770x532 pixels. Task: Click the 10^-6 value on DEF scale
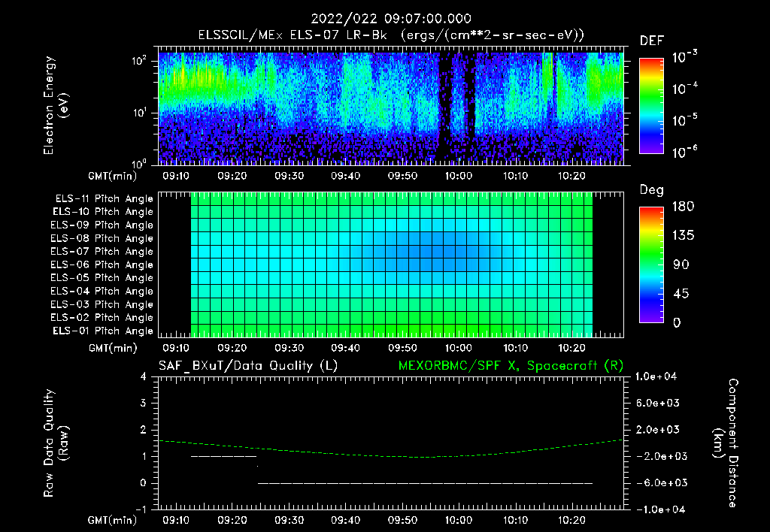tap(684, 152)
